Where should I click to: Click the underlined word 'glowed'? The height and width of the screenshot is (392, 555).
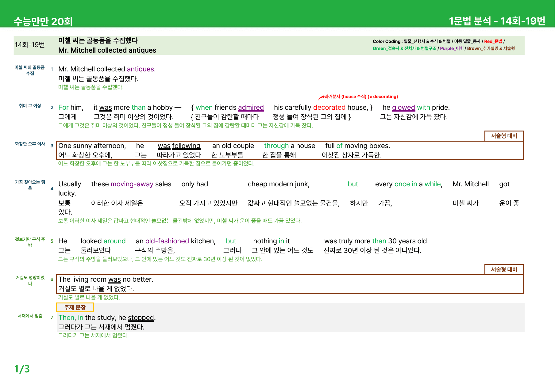point(403,108)
